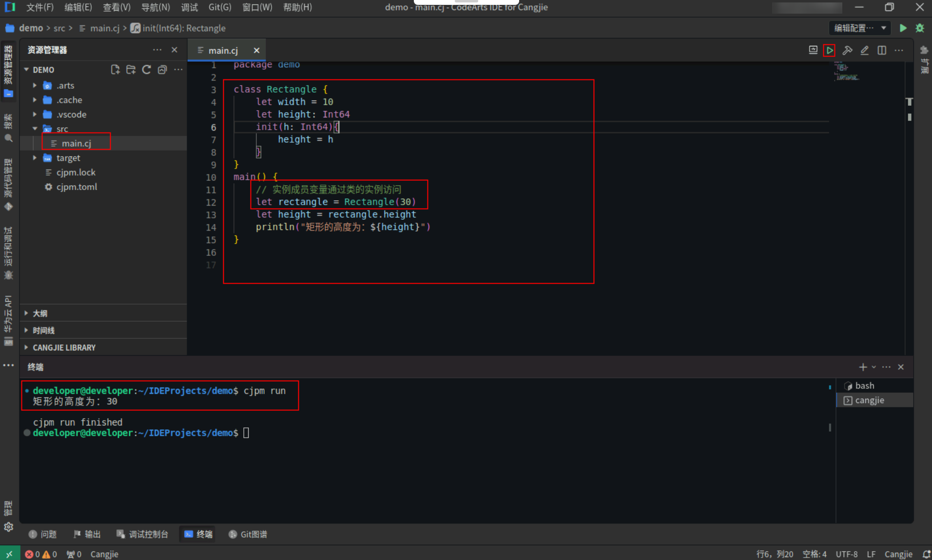Open the 编辑(E) menu

[x=78, y=7]
